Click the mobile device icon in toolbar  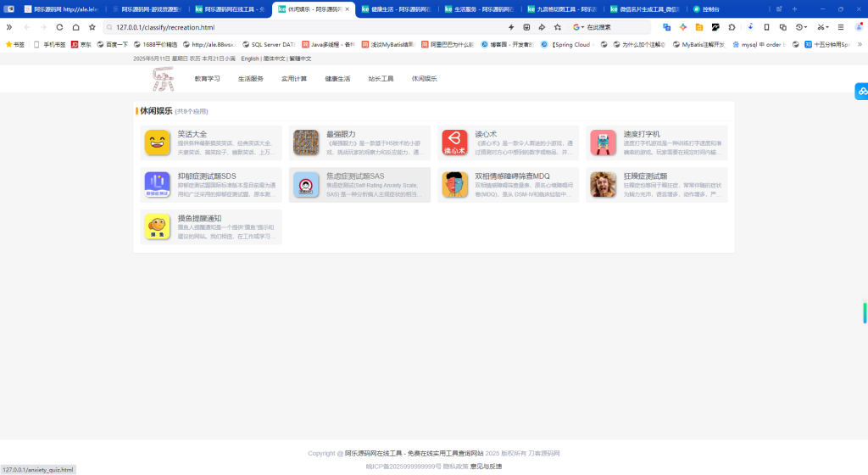(x=766, y=27)
